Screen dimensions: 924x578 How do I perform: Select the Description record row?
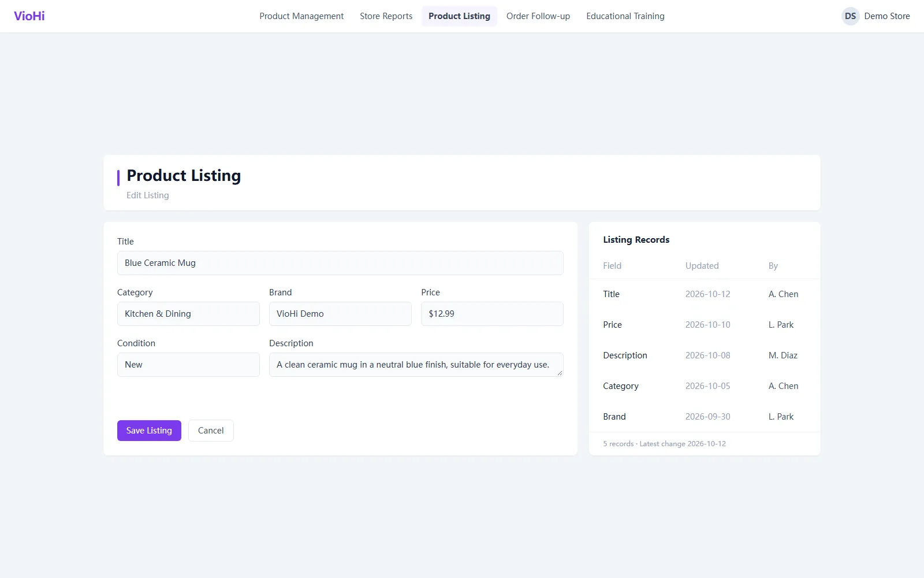click(705, 355)
